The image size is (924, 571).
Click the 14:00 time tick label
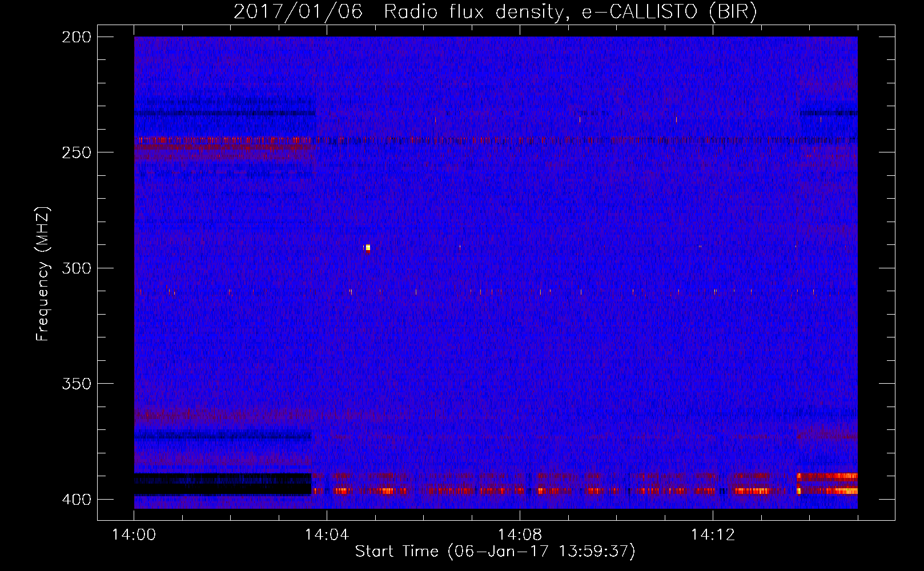[134, 534]
